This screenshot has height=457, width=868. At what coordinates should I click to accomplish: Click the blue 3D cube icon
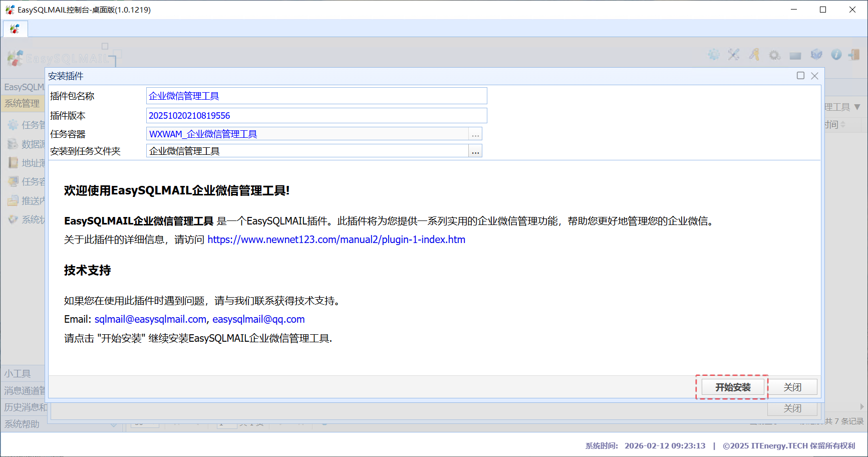click(x=816, y=55)
